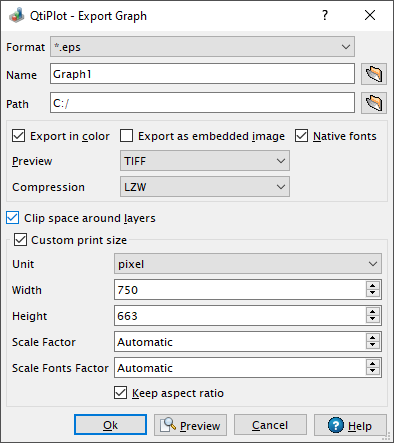Uncheck Keep aspect ratio
This screenshot has height=443, width=394.
point(120,393)
